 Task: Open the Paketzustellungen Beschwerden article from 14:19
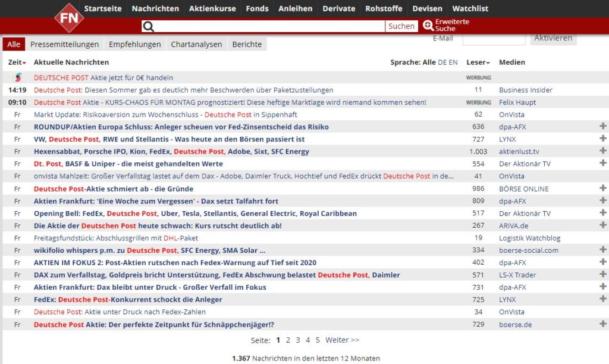183,90
